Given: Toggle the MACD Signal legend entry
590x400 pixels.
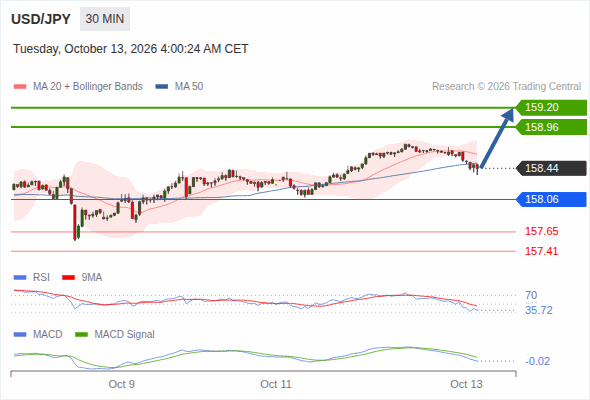Looking at the screenshot, I should pyautogui.click(x=115, y=334).
